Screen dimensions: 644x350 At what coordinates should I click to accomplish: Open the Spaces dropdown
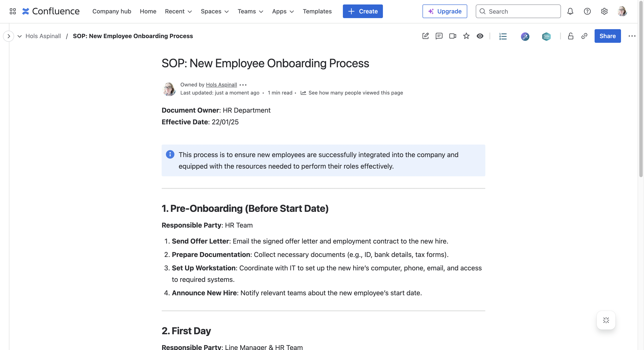214,11
